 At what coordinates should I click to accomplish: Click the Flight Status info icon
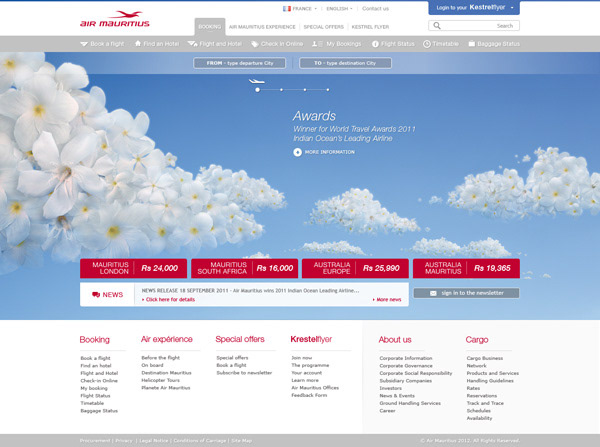375,44
